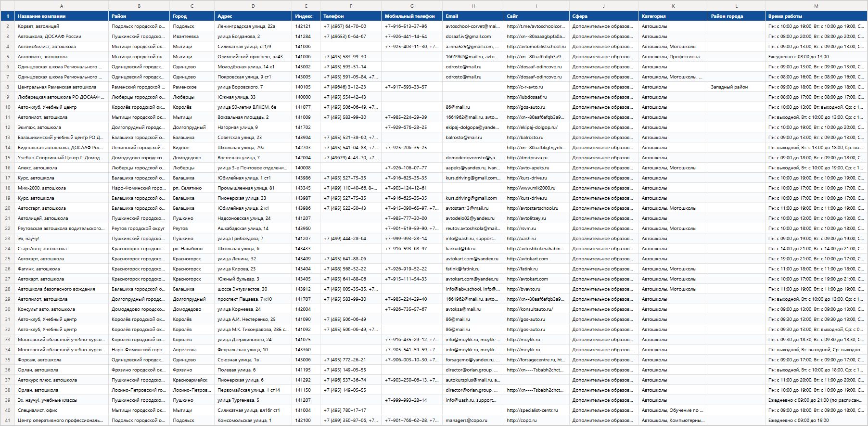This screenshot has width=868, height=434.
Task: Select the 'Центральная Раменская автошкола' cell
Action: (x=62, y=87)
